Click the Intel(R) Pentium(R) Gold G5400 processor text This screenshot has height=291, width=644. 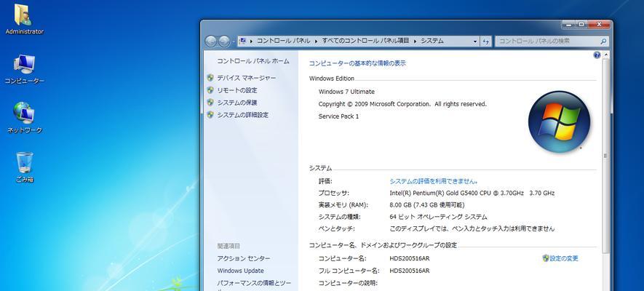click(472, 193)
